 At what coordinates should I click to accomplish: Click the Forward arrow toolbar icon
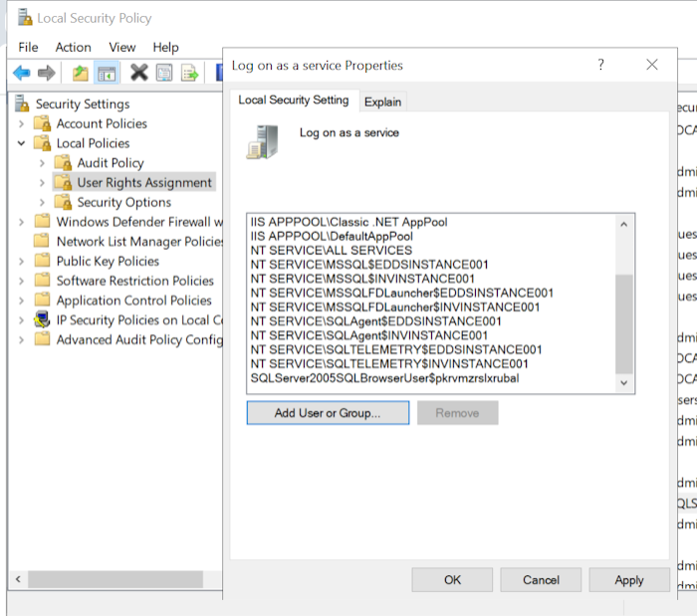46,73
